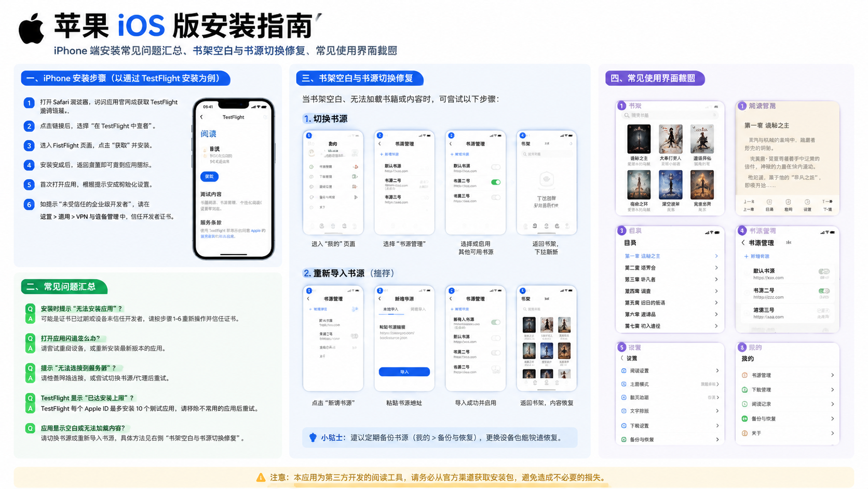
Task: Toggle 默认书源 switch in panel 4 书源管理
Action: coord(824,272)
